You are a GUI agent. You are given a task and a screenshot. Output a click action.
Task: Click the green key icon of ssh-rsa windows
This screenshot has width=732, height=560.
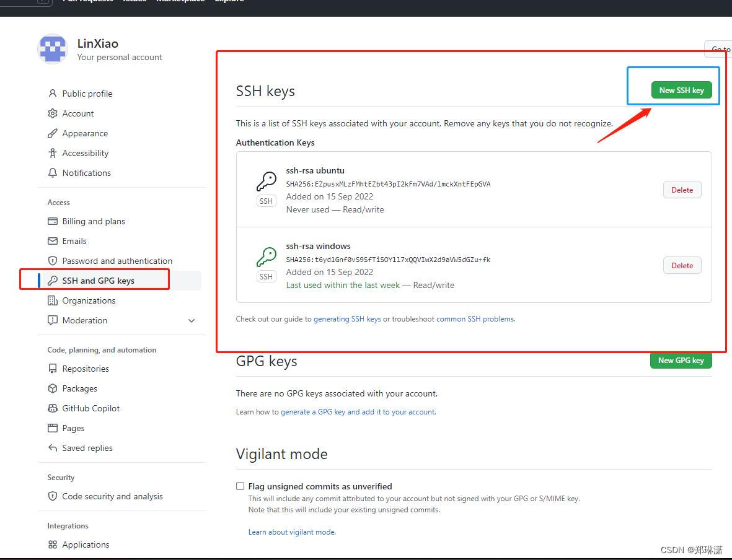pyautogui.click(x=267, y=256)
